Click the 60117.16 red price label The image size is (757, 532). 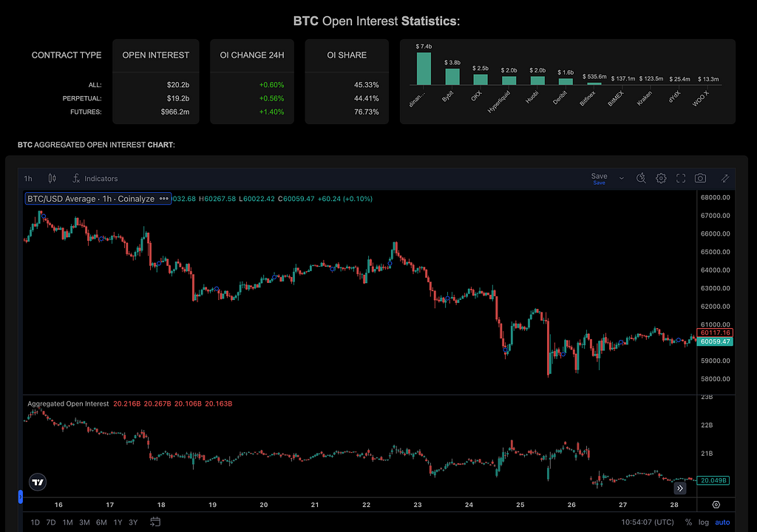coord(715,332)
